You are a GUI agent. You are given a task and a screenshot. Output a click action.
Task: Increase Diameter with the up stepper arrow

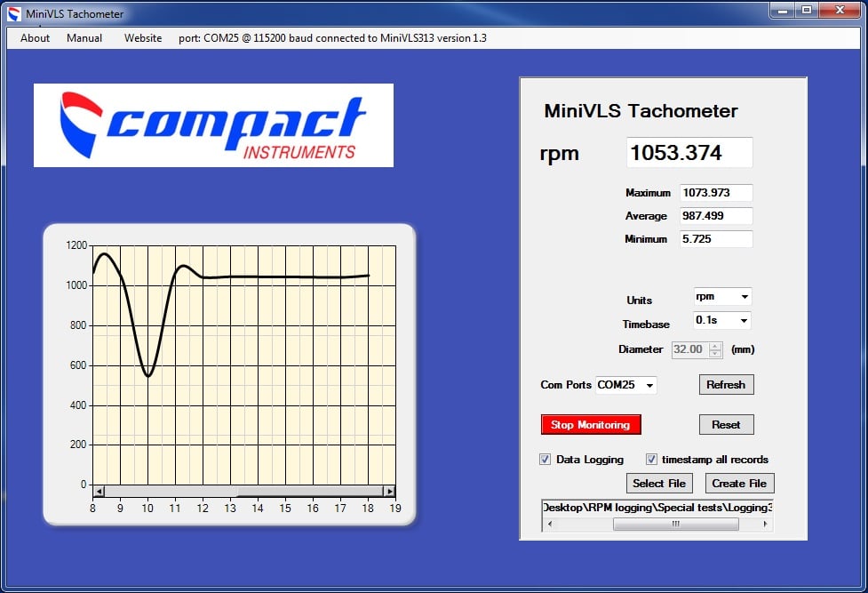click(715, 347)
